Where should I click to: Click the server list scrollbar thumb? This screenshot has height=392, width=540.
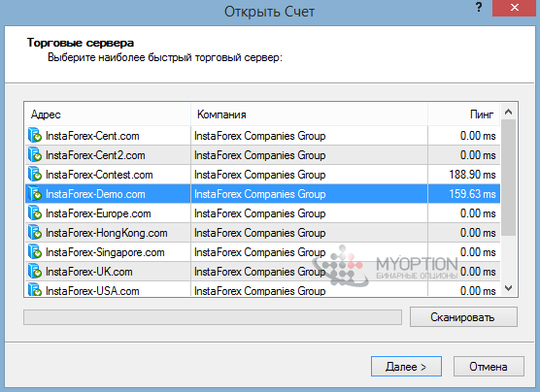[x=508, y=178]
